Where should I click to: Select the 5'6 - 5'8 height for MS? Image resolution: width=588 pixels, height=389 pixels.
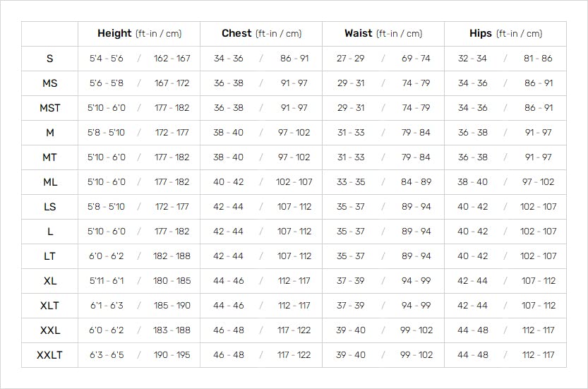click(x=107, y=83)
